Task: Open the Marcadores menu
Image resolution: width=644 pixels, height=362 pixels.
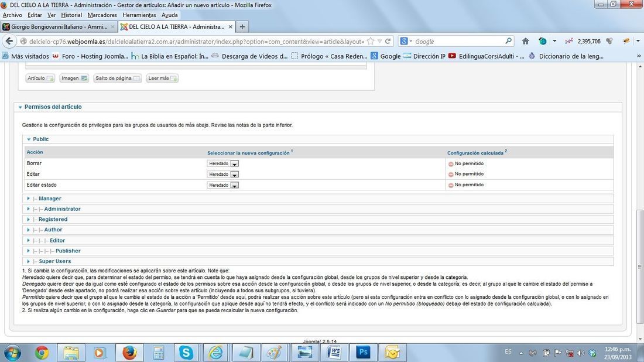Action: pos(102,15)
